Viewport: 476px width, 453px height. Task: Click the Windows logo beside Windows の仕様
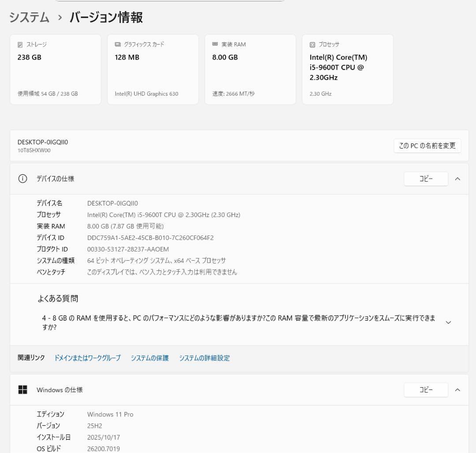(x=22, y=389)
